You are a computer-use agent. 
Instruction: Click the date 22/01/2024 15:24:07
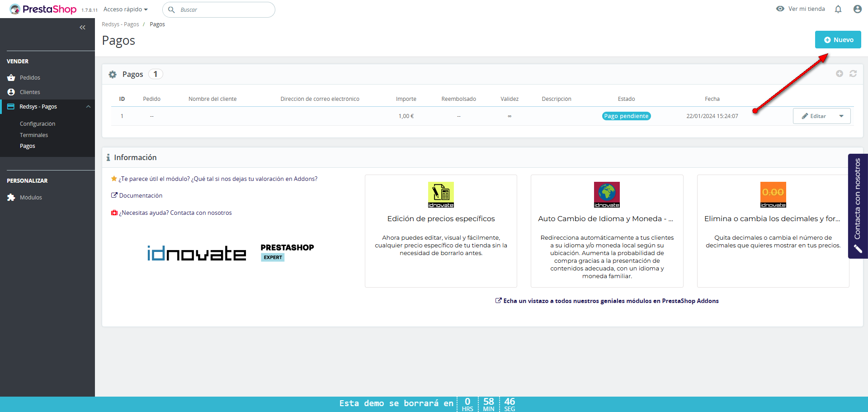tap(712, 116)
